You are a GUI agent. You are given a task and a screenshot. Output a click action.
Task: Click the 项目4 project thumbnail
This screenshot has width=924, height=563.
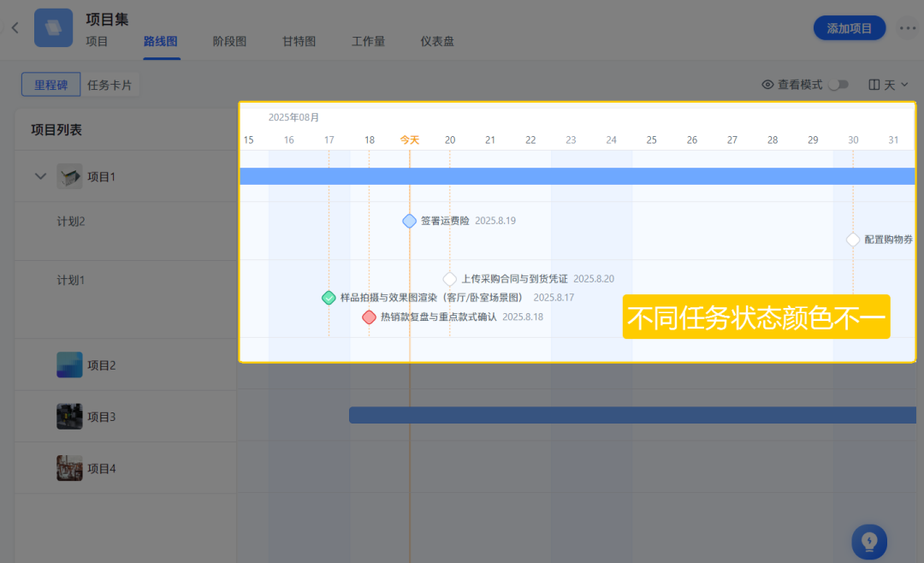[x=69, y=468]
